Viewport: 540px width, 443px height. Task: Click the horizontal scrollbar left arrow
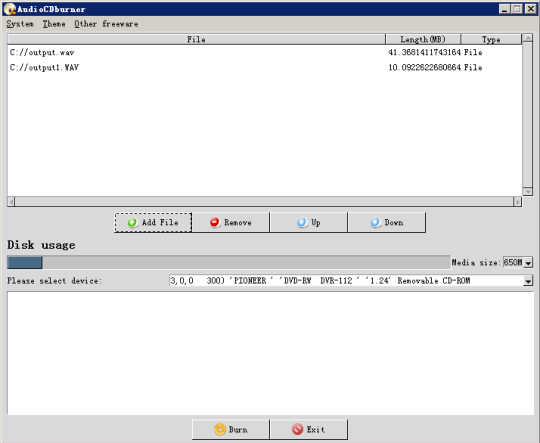point(11,202)
